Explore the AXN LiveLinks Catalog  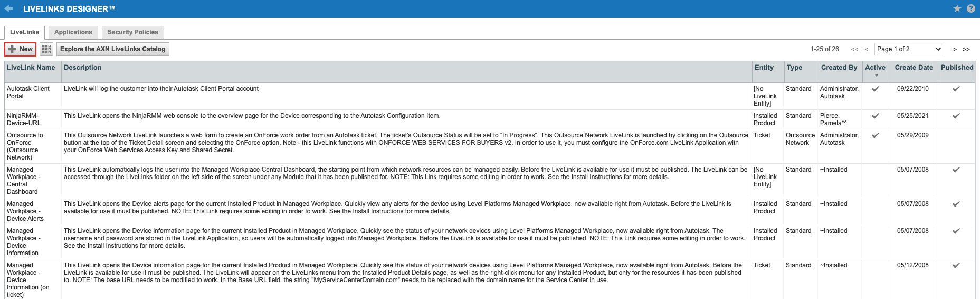tap(112, 49)
